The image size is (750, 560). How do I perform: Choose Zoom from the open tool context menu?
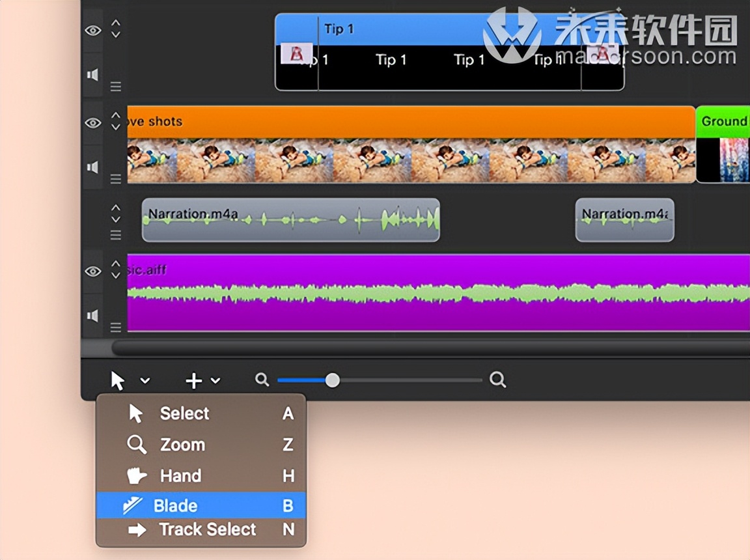click(182, 445)
